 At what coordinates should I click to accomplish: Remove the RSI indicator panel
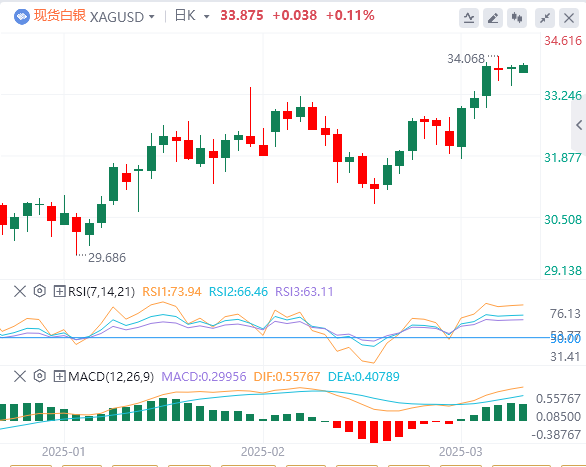tap(20, 291)
